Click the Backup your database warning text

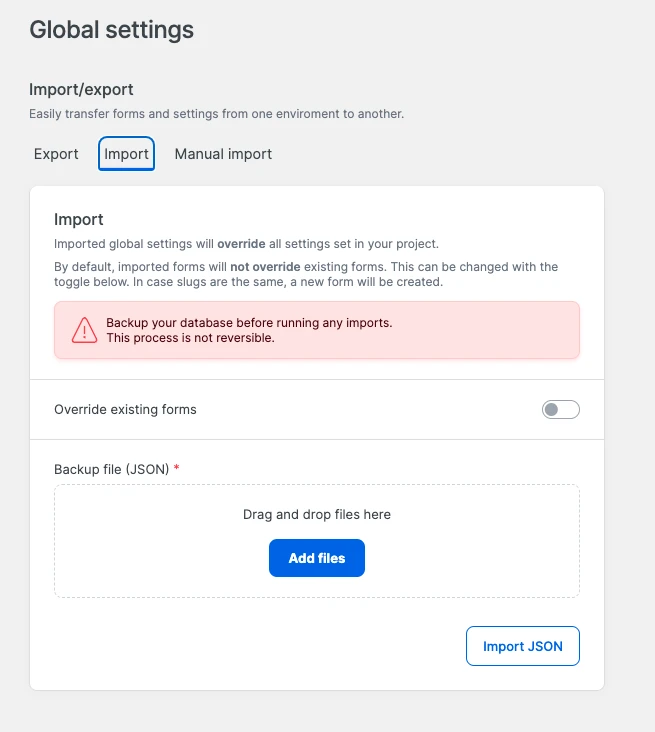pyautogui.click(x=249, y=323)
